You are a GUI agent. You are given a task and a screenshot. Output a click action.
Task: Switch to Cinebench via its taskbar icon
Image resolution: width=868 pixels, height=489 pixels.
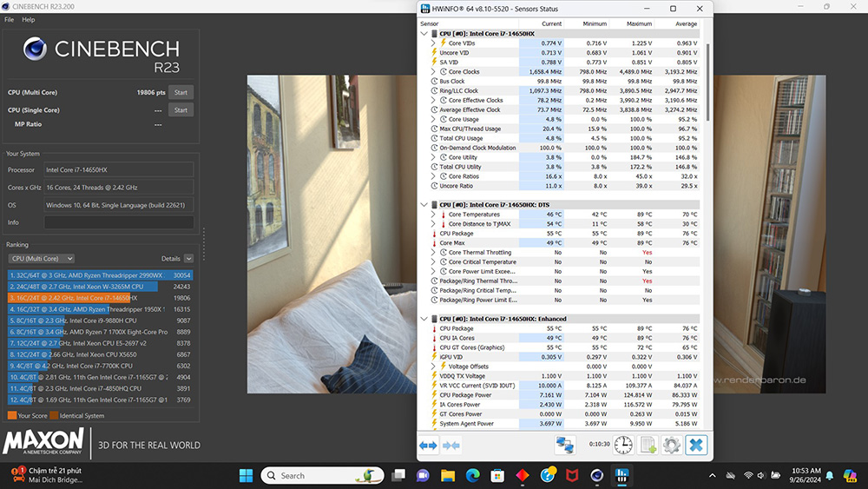pos(597,475)
